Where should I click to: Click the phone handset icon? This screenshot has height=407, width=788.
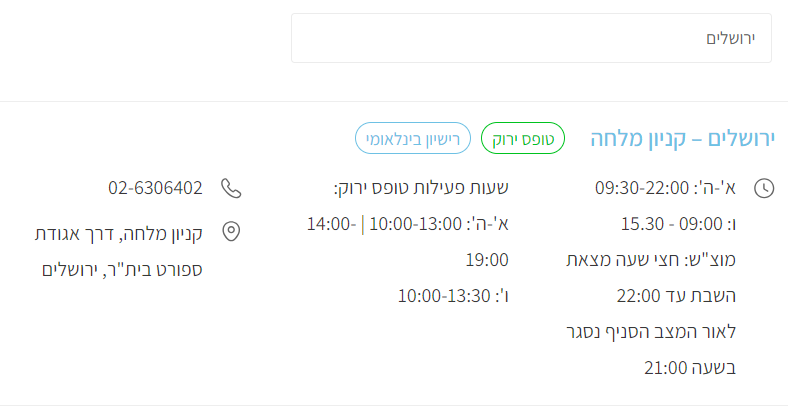231,188
